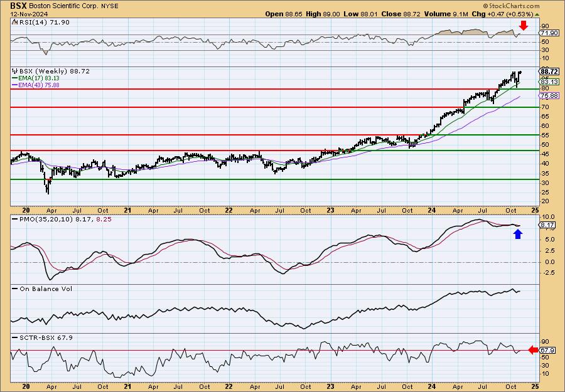Click the 12-Nov-2024 chart date

pyautogui.click(x=28, y=14)
